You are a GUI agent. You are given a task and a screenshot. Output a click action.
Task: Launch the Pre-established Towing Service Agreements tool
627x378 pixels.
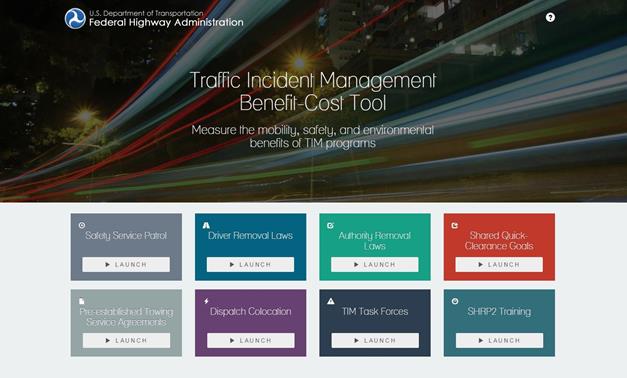126,340
